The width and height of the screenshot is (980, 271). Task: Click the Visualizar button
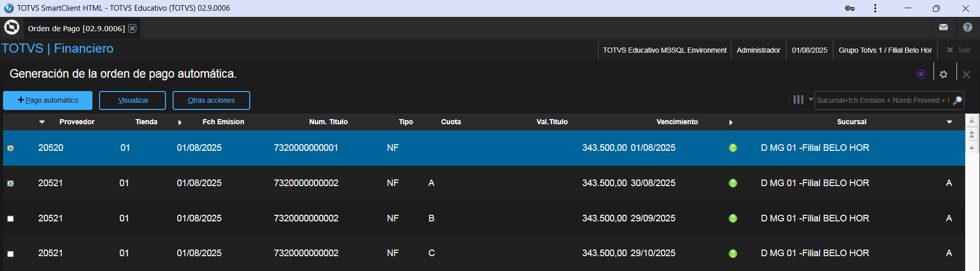point(132,100)
